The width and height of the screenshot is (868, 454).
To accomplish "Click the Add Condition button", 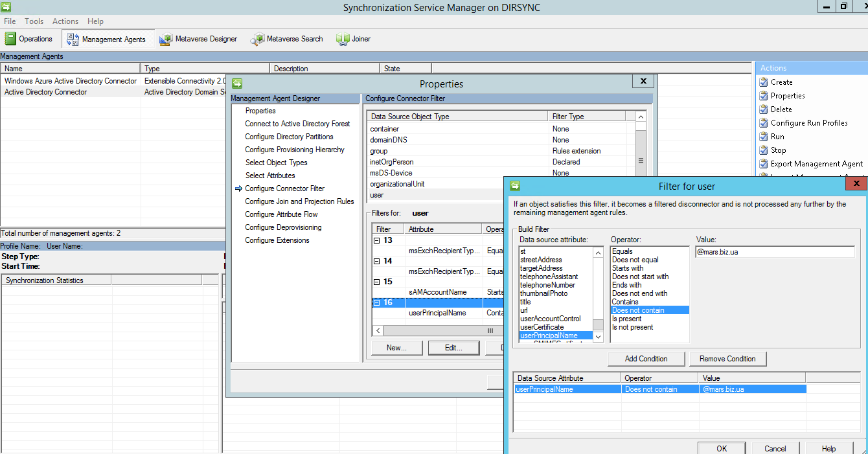I will click(x=646, y=359).
